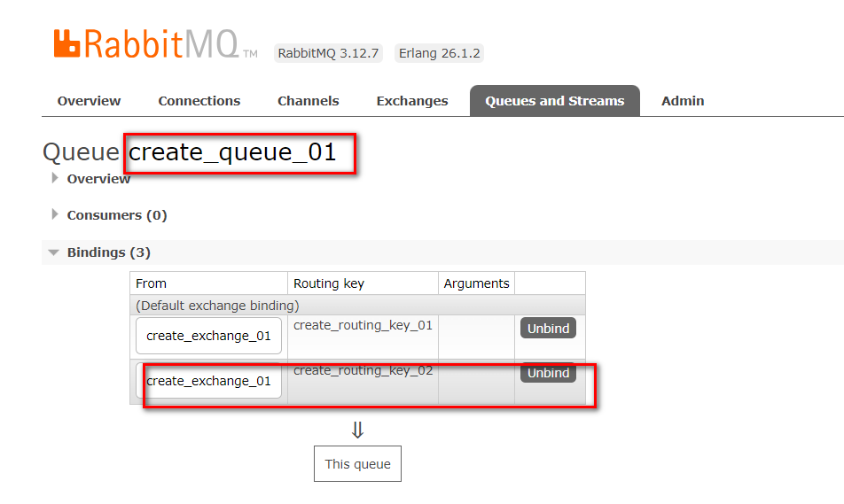Image resolution: width=844 pixels, height=504 pixels.
Task: Unbind the create_routing_key_01 binding
Action: [548, 329]
